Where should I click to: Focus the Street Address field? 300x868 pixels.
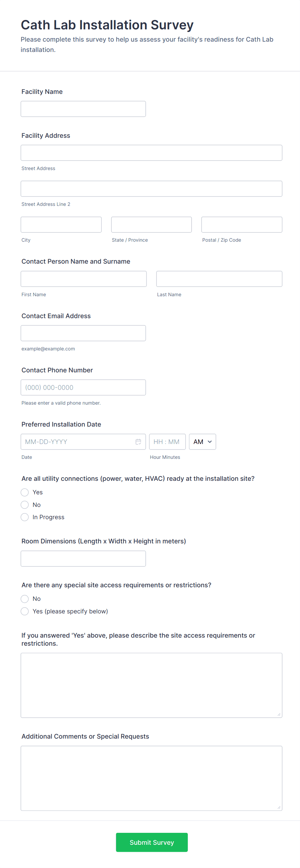[151, 153]
